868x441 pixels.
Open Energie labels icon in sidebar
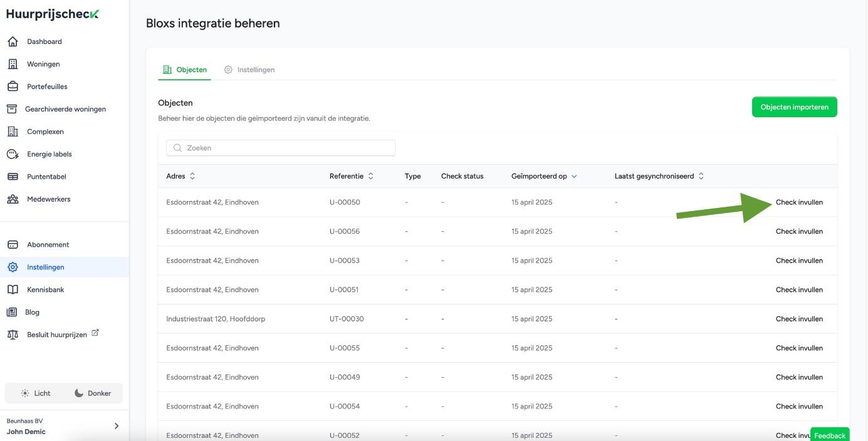point(13,154)
